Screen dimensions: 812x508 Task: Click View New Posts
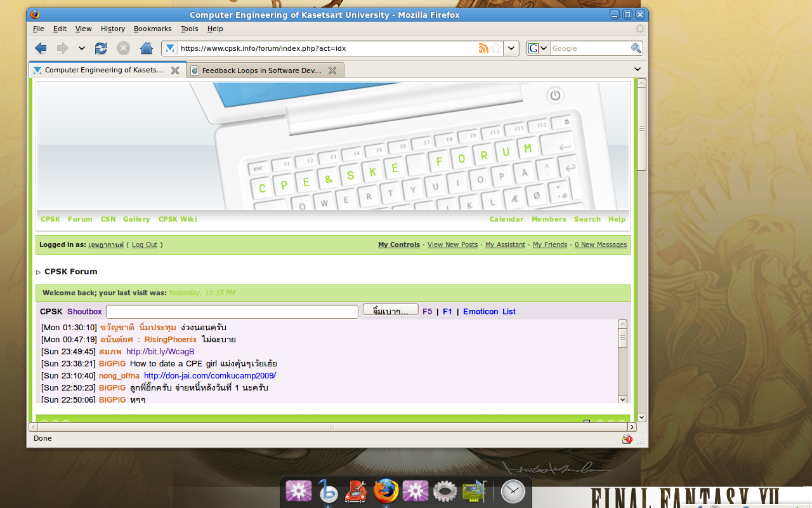pyautogui.click(x=452, y=244)
